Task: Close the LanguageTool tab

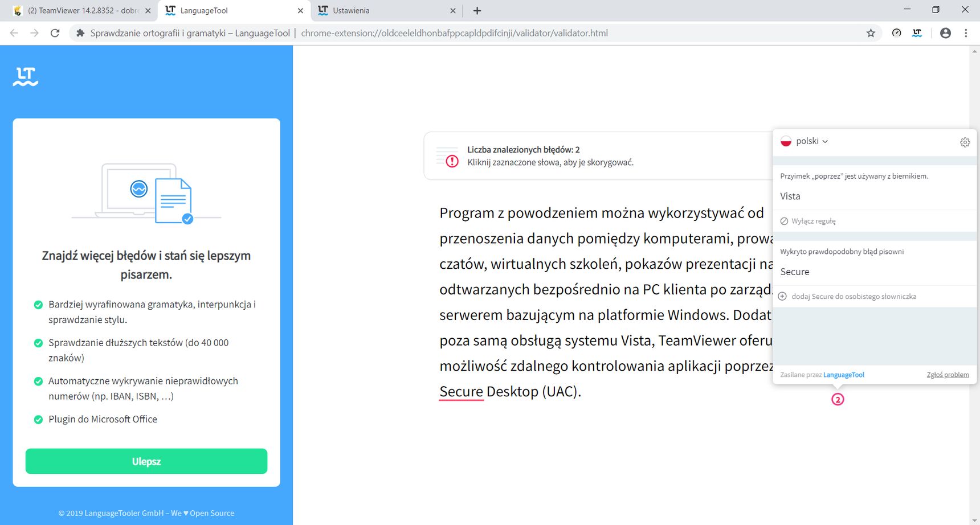Action: [300, 10]
